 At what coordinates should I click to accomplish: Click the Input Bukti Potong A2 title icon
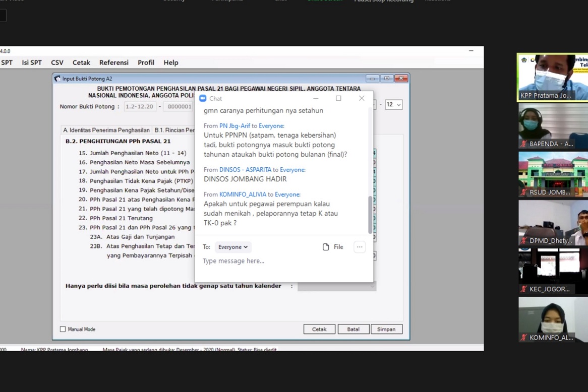(x=57, y=79)
